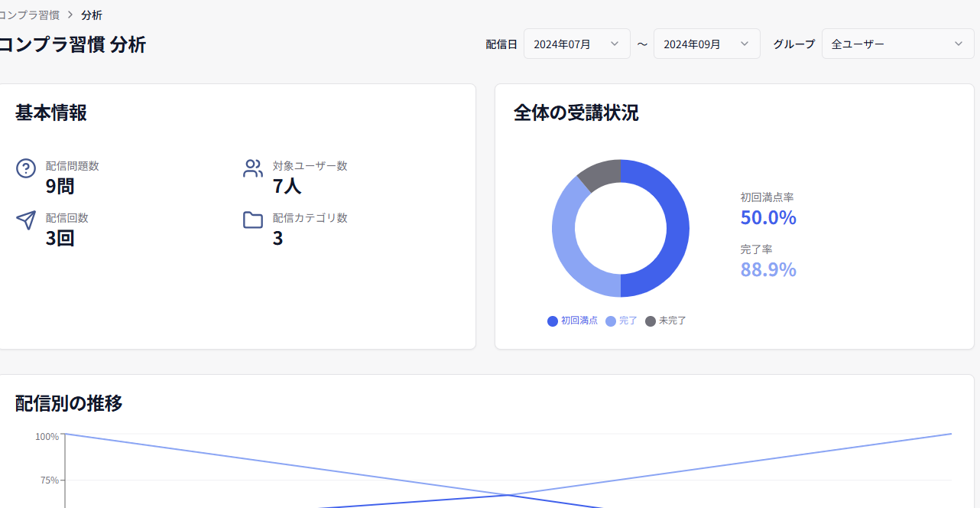This screenshot has height=508, width=980.
Task: Open the end month dropdown showing 2024年09月
Action: (706, 44)
